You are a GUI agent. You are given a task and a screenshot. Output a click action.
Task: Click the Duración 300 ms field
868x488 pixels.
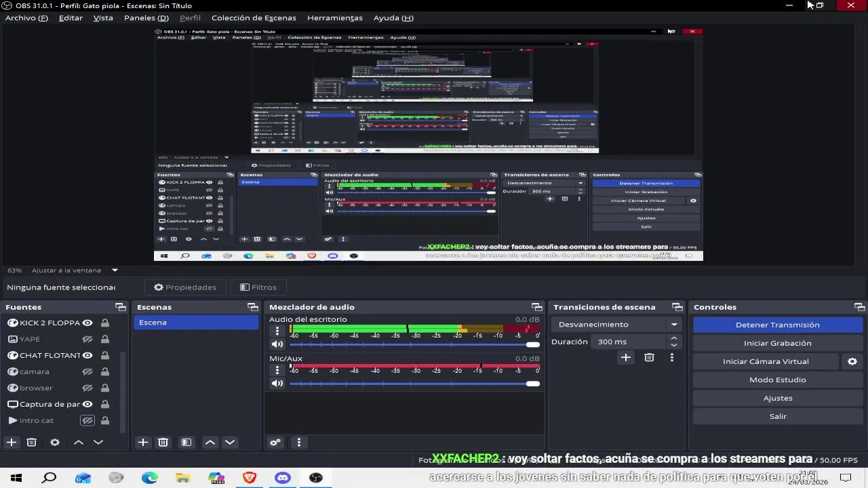[629, 342]
